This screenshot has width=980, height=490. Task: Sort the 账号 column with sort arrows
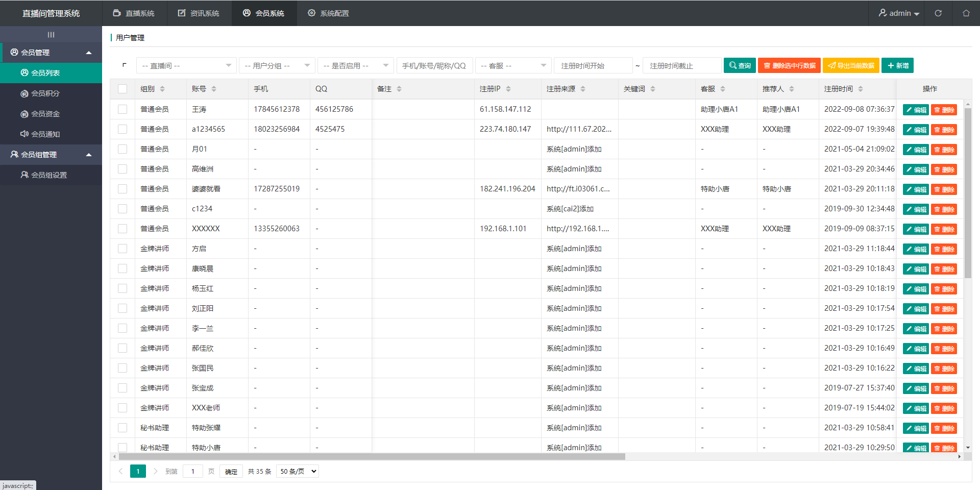[x=214, y=89]
